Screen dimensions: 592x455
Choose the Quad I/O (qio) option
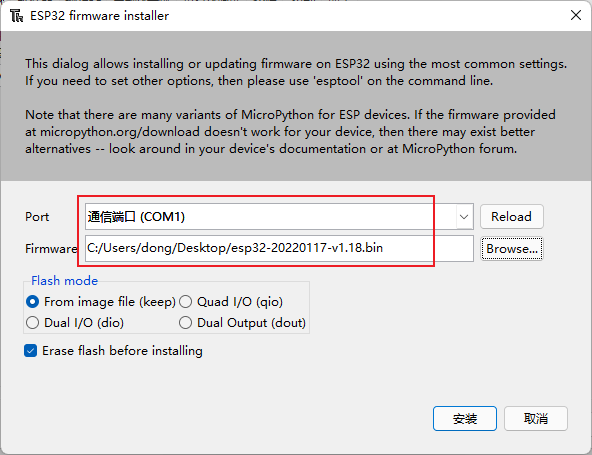point(231,302)
